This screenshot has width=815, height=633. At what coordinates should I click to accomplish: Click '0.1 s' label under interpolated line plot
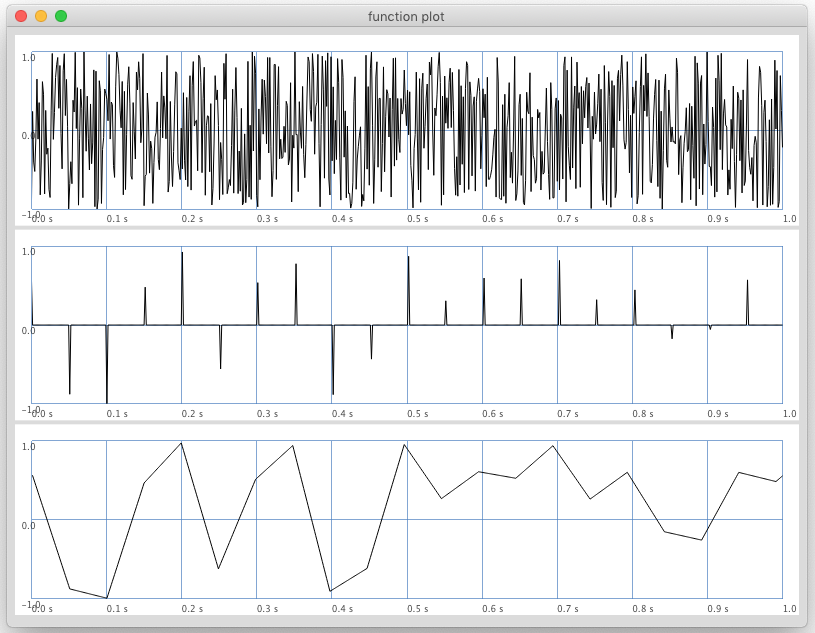[x=117, y=609]
